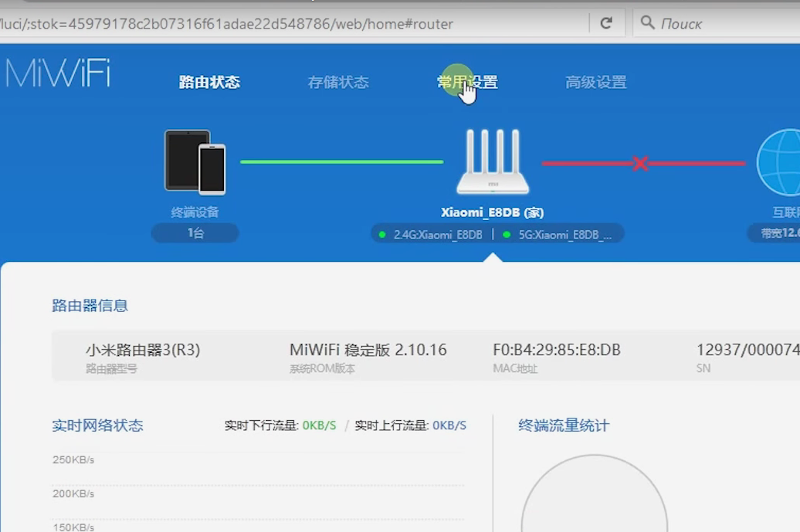
Task: Click the 200KB/s chart axis label
Action: (73, 493)
